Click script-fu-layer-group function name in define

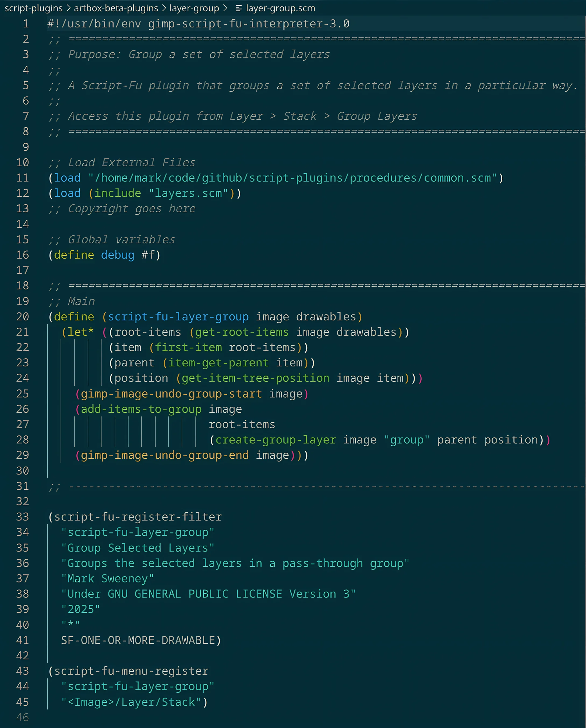tap(178, 317)
